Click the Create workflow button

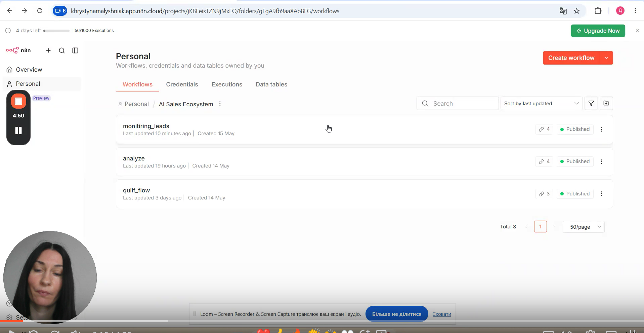point(571,58)
